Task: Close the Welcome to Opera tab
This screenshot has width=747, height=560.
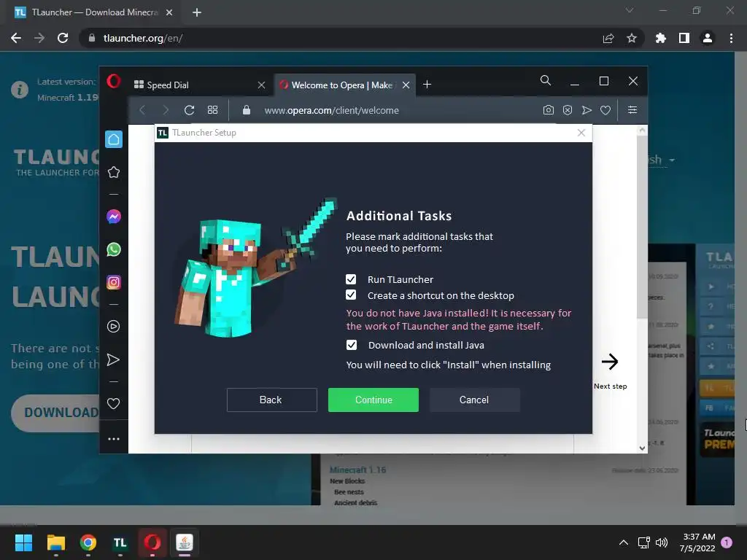Action: click(406, 85)
